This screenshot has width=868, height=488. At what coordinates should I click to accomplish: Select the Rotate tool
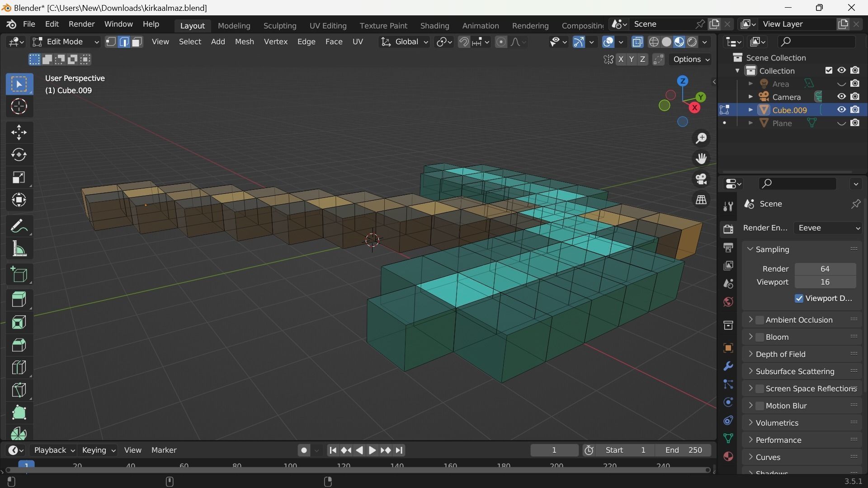coord(19,155)
